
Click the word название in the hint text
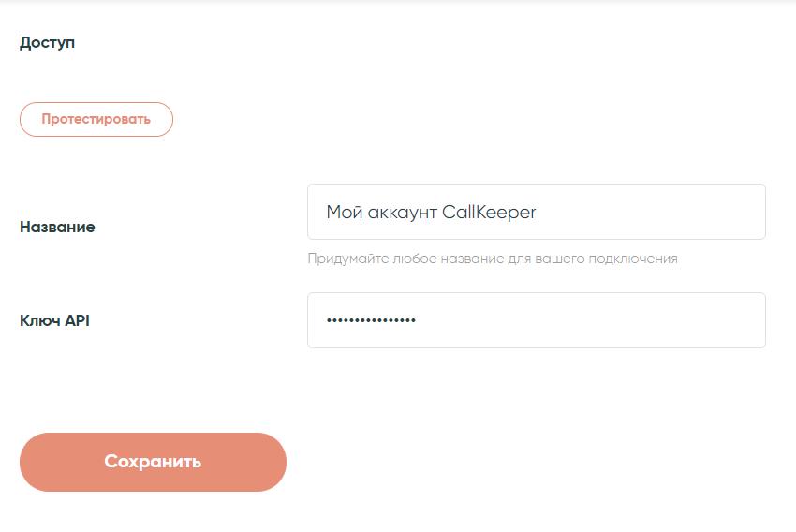[x=472, y=259]
